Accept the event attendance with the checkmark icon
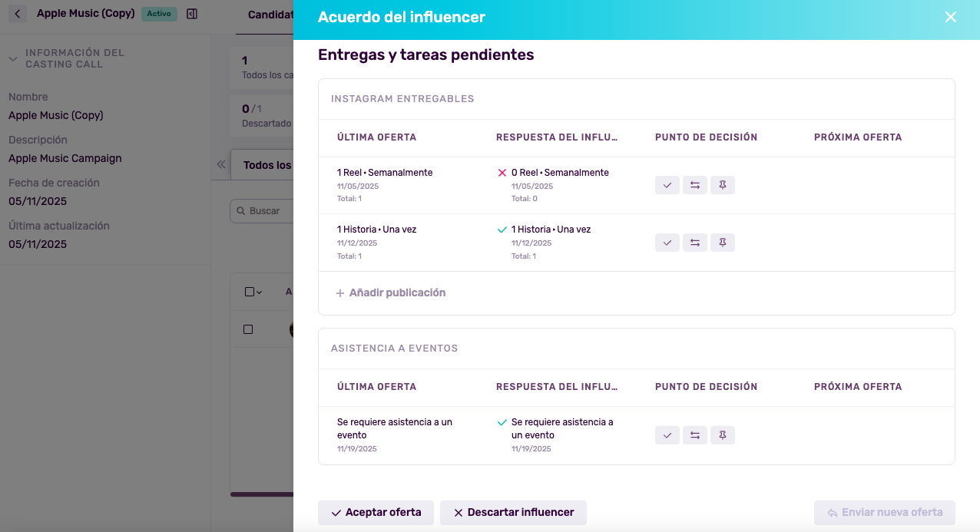 point(667,435)
